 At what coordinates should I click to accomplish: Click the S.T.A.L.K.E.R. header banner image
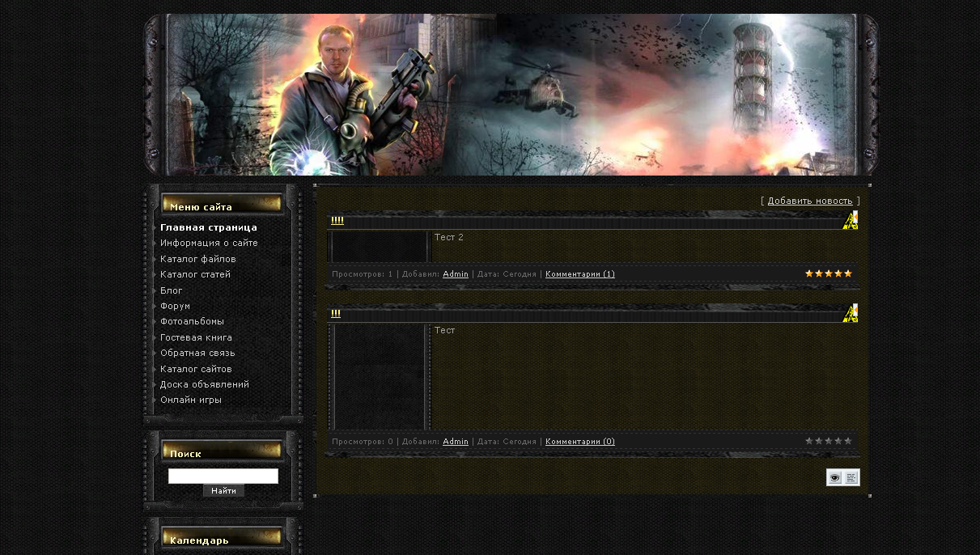click(x=511, y=95)
